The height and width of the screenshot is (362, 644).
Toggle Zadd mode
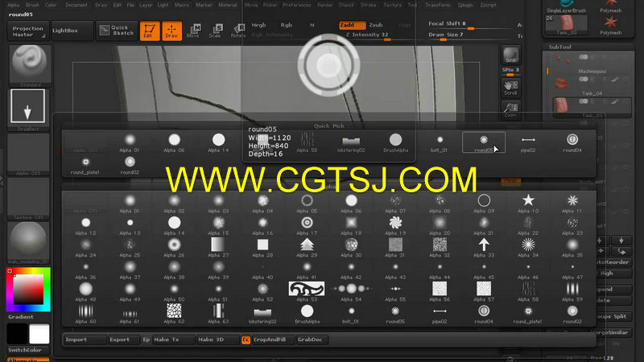click(x=352, y=25)
